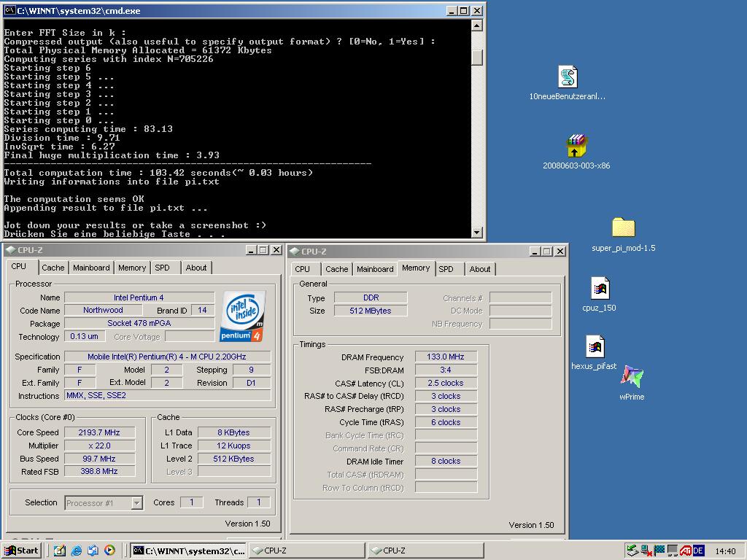Click the safely remove hardware tray icon
Viewport: 747px width, 560px height.
(x=632, y=551)
